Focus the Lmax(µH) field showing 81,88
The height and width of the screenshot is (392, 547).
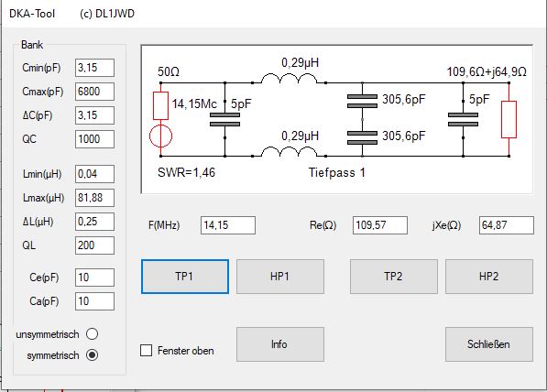[x=94, y=198]
